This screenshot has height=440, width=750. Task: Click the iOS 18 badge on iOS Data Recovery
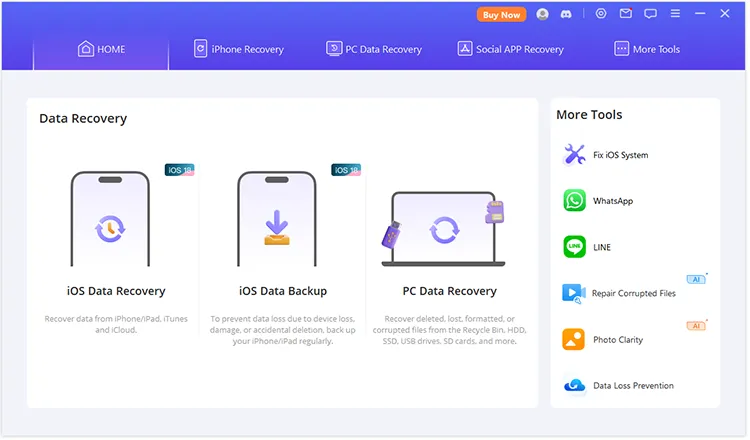click(179, 170)
